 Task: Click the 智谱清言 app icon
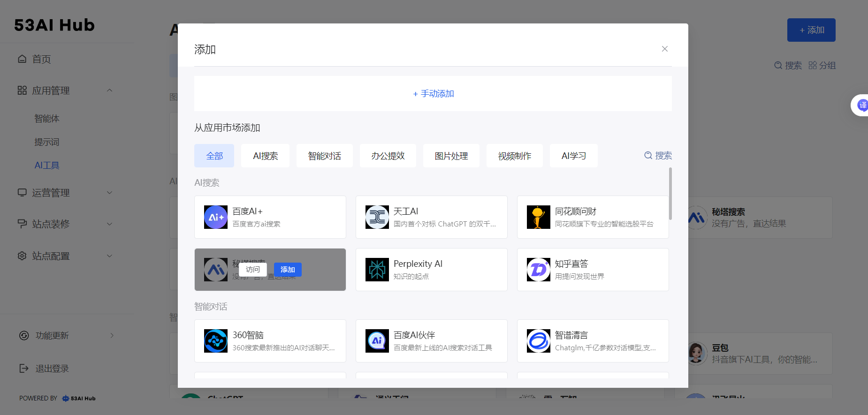click(x=538, y=341)
